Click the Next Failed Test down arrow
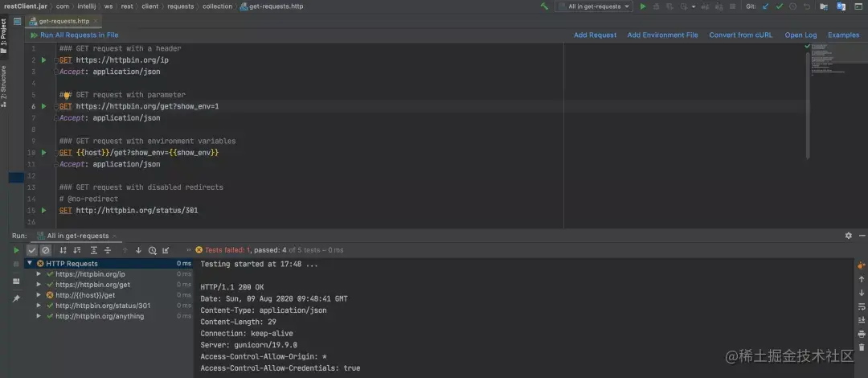 (x=138, y=250)
